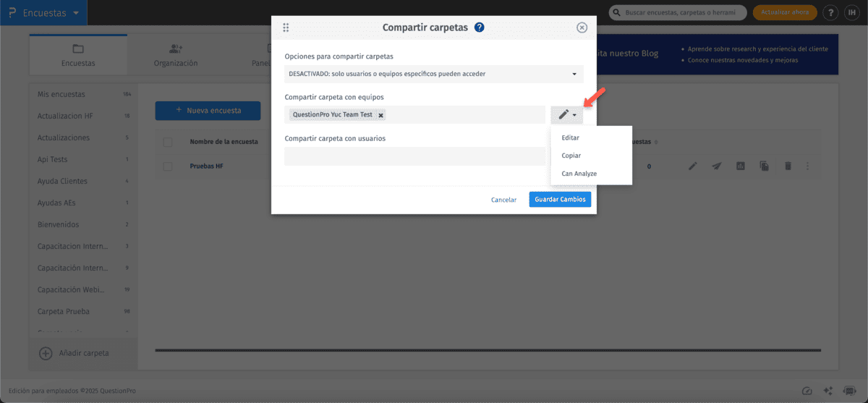Click the speedometer icon in footer
The image size is (868, 403).
[x=808, y=391]
